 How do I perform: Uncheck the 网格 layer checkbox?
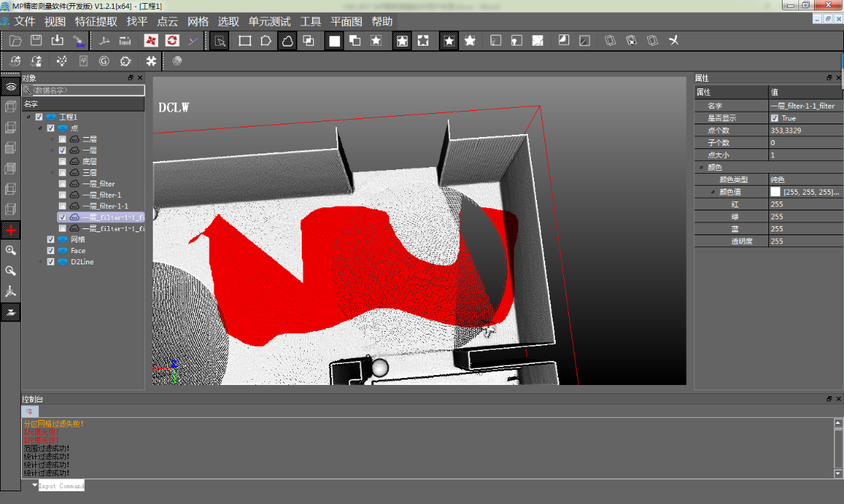point(51,240)
